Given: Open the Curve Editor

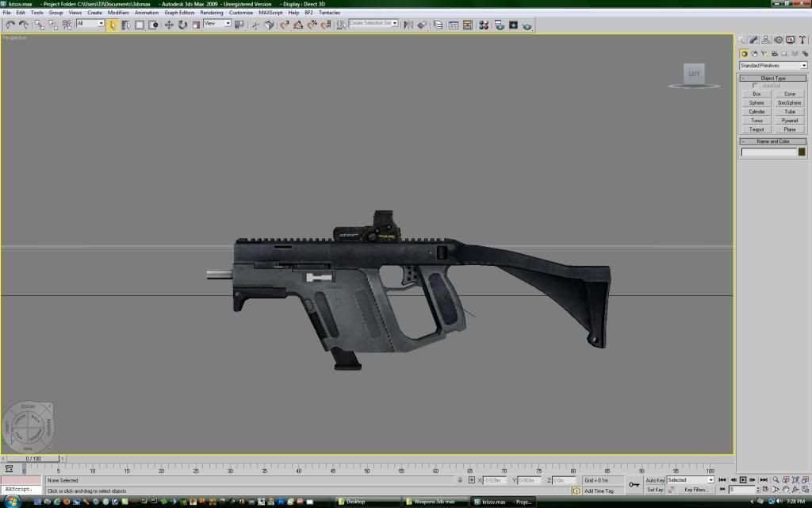Looking at the screenshot, I should pyautogui.click(x=454, y=25).
